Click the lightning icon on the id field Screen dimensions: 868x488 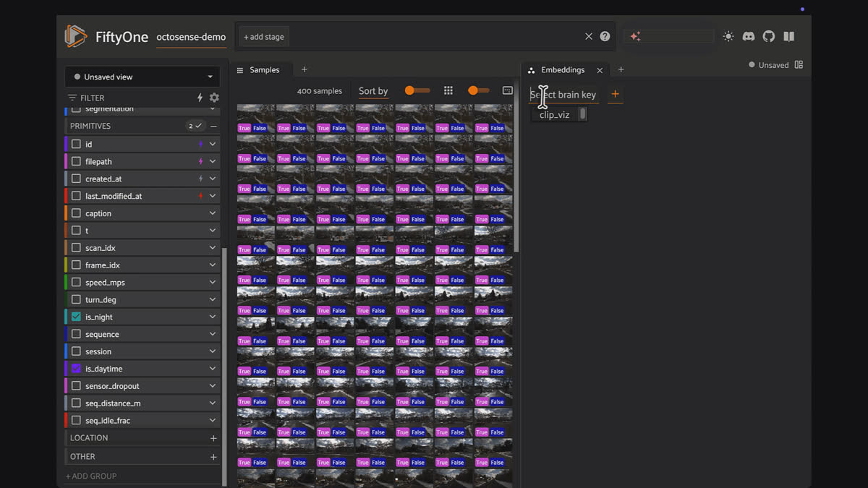click(200, 144)
